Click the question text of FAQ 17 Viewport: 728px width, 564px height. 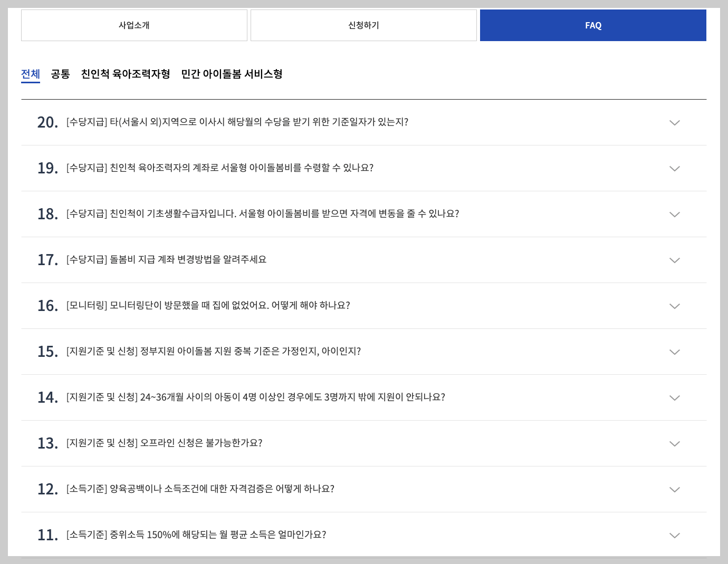[166, 260]
